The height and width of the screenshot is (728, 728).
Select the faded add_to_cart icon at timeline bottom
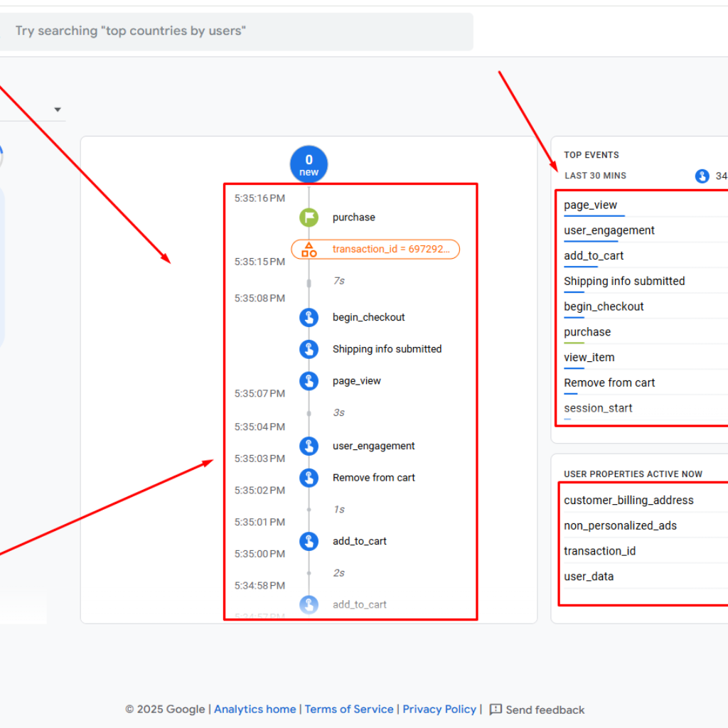click(x=309, y=604)
